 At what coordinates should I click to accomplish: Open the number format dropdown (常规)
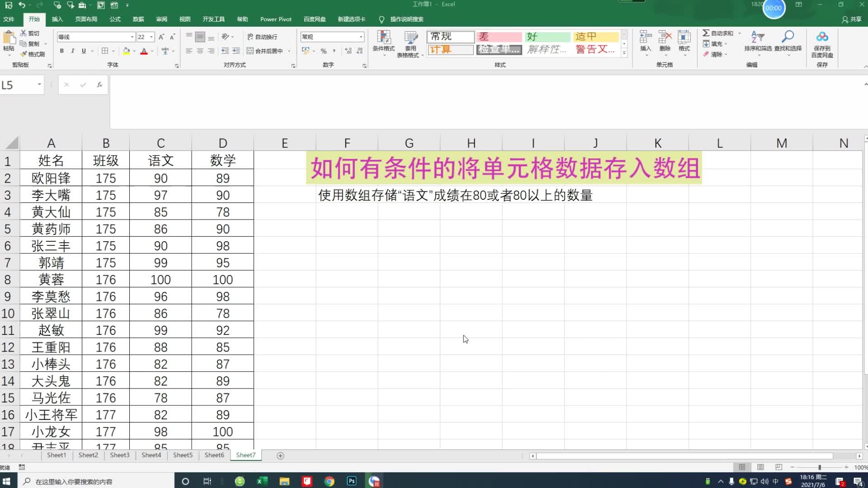361,37
